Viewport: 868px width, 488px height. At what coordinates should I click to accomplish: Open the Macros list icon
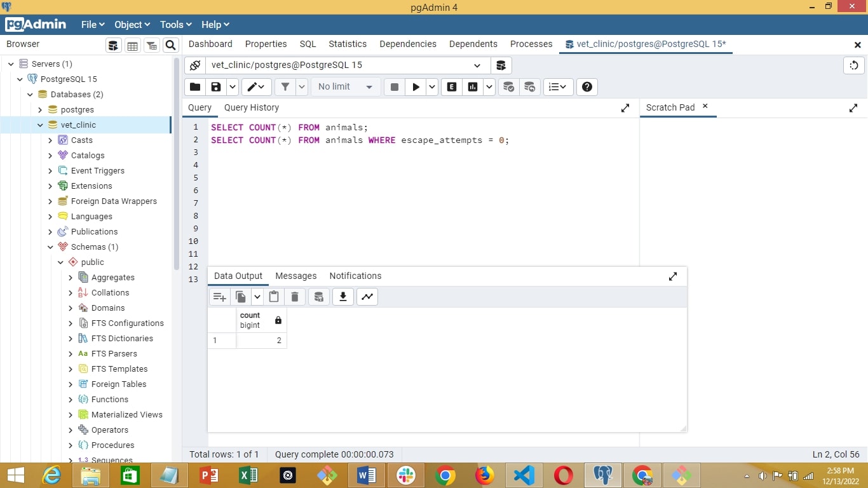[558, 87]
